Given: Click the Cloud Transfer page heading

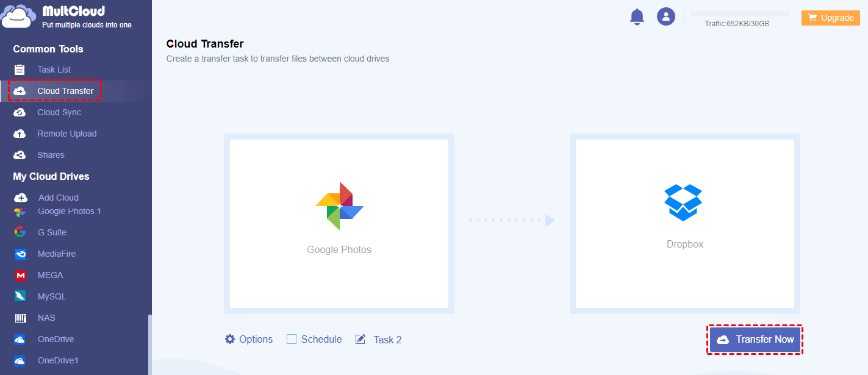Looking at the screenshot, I should (205, 44).
